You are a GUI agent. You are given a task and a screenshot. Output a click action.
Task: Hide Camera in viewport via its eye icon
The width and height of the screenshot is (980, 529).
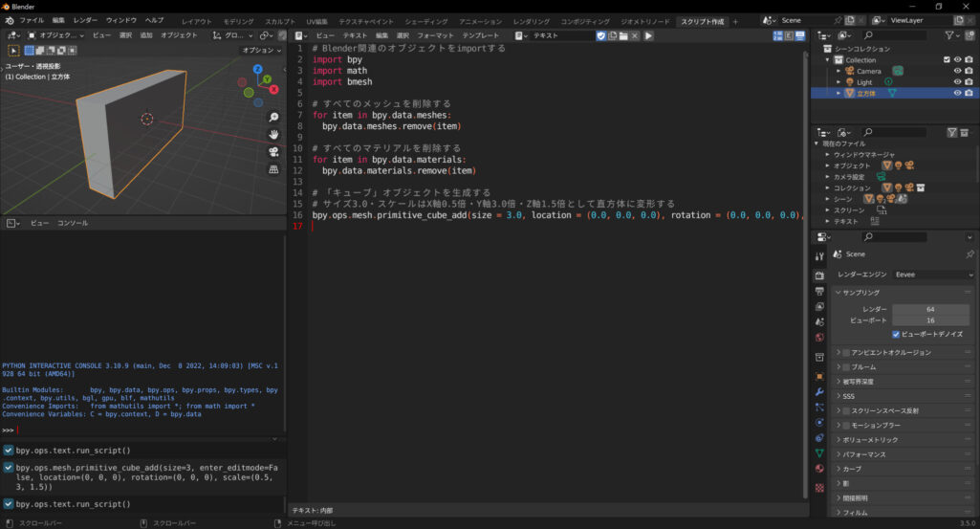[957, 71]
